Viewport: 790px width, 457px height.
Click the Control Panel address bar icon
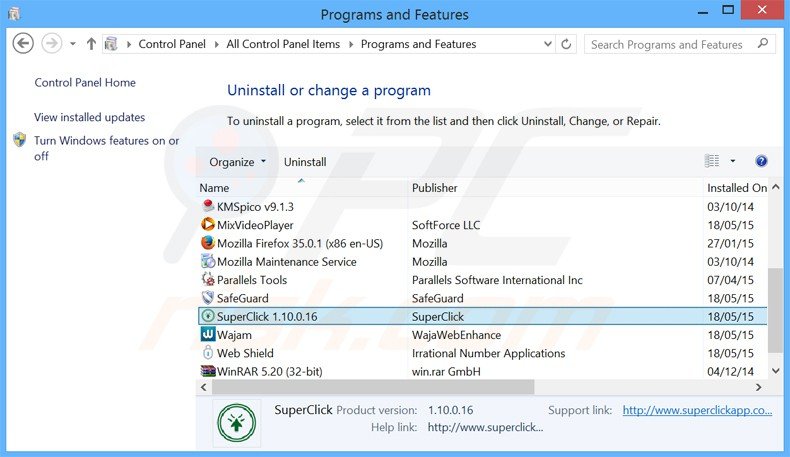111,44
